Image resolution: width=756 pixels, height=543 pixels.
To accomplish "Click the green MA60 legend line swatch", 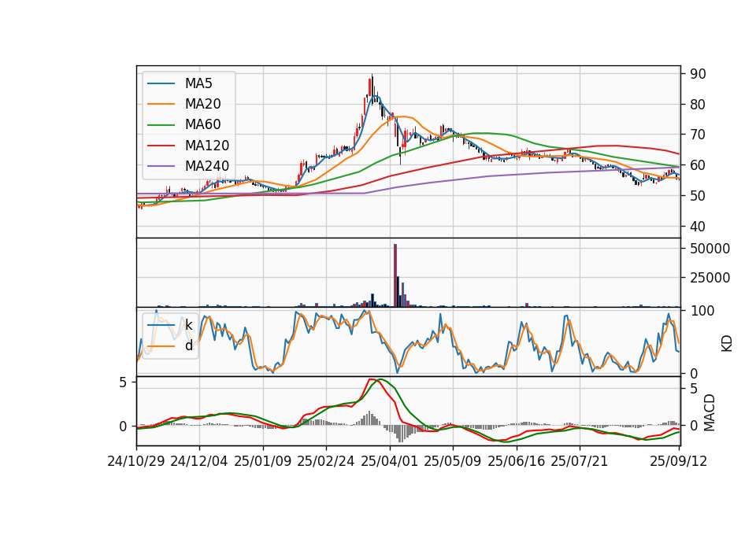I will click(x=161, y=125).
